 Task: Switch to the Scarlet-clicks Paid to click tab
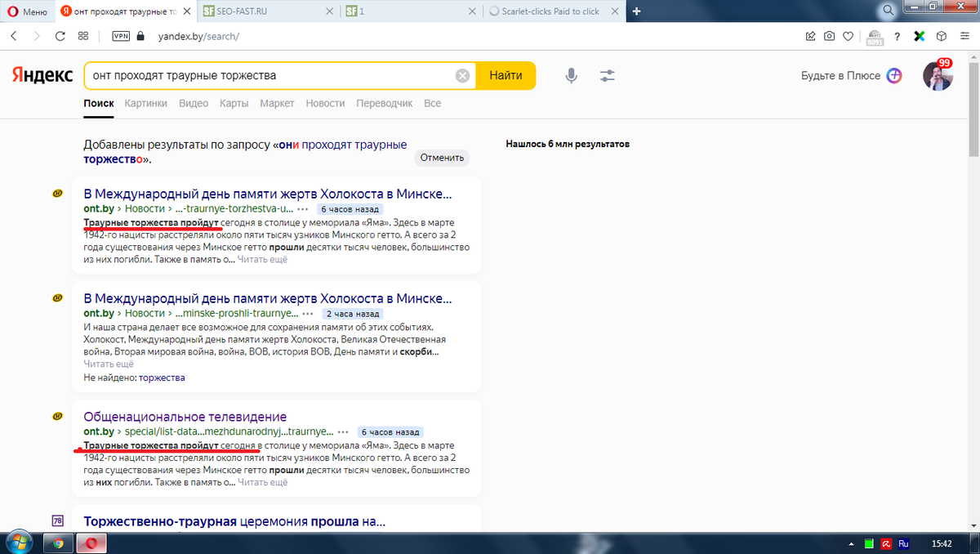[x=553, y=11]
